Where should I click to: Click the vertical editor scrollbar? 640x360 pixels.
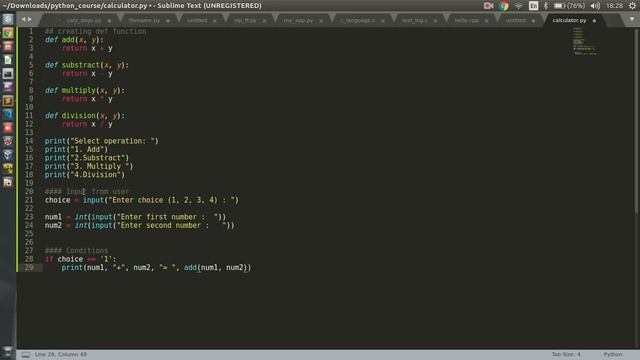pos(637,120)
